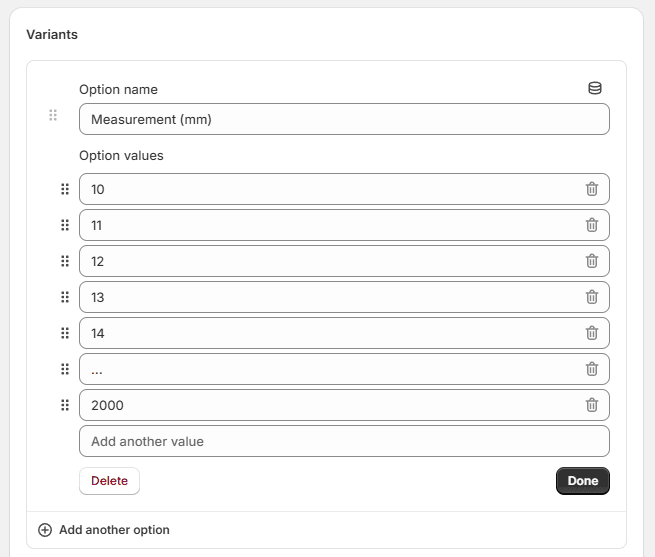Remove option value 14 via its trash icon

(x=592, y=333)
